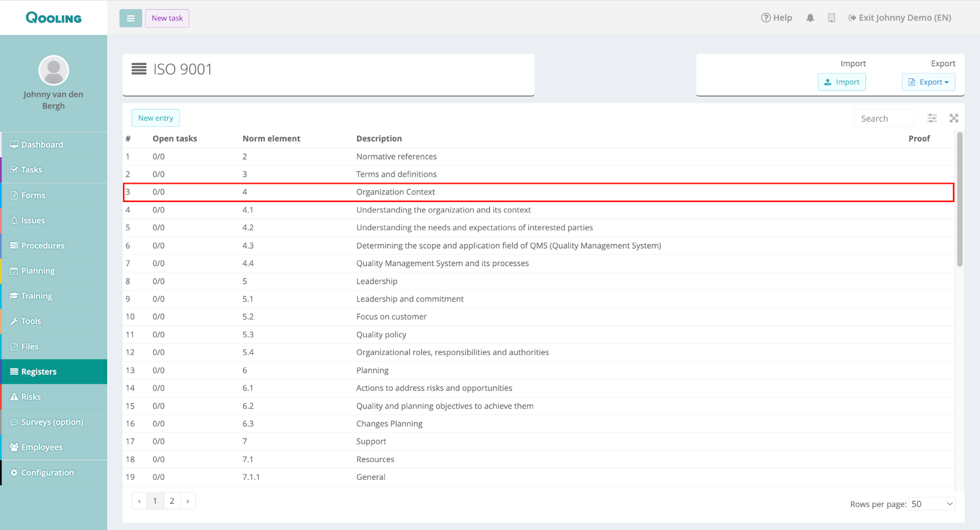Toggle the sidebar hamburger menu button
The width and height of the screenshot is (980, 530).
(130, 18)
